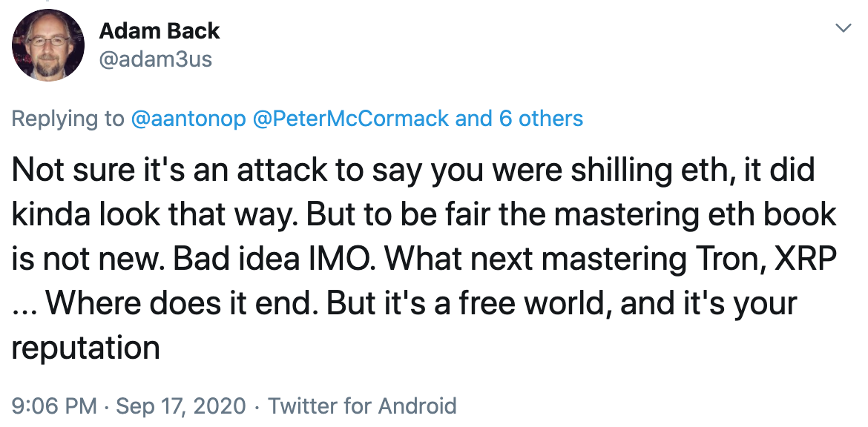The height and width of the screenshot is (427, 868).
Task: Click the Sep 17, 2020 date
Action: (x=180, y=406)
